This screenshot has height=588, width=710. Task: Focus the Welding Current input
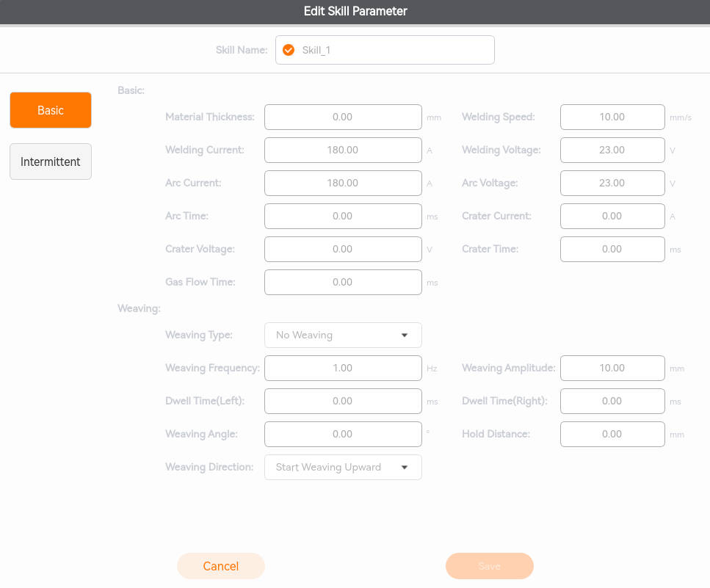343,150
